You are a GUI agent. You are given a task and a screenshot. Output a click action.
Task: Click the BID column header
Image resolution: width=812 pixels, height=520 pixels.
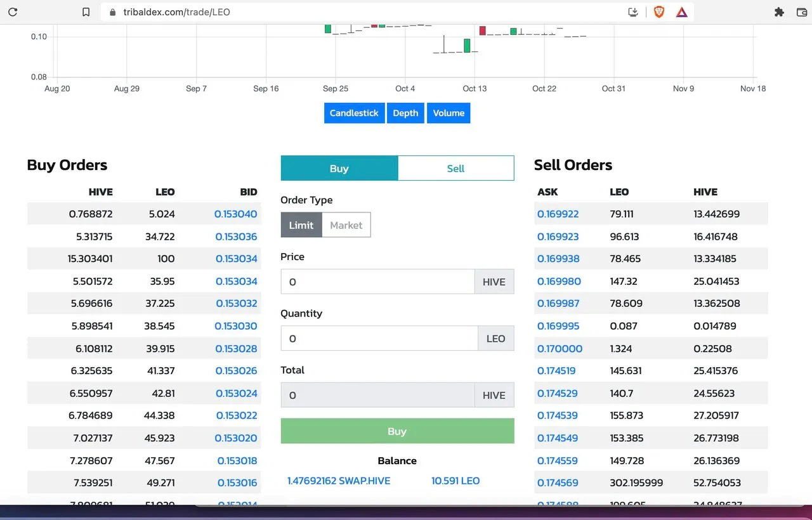pyautogui.click(x=249, y=192)
